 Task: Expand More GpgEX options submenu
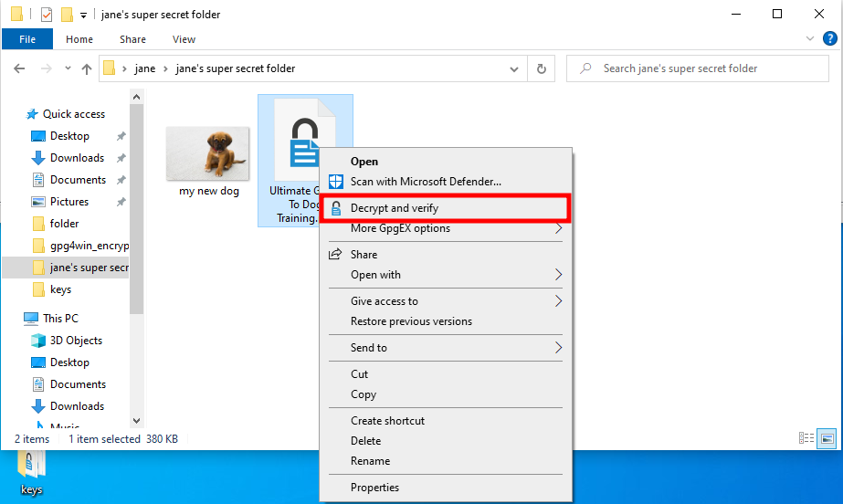[558, 228]
